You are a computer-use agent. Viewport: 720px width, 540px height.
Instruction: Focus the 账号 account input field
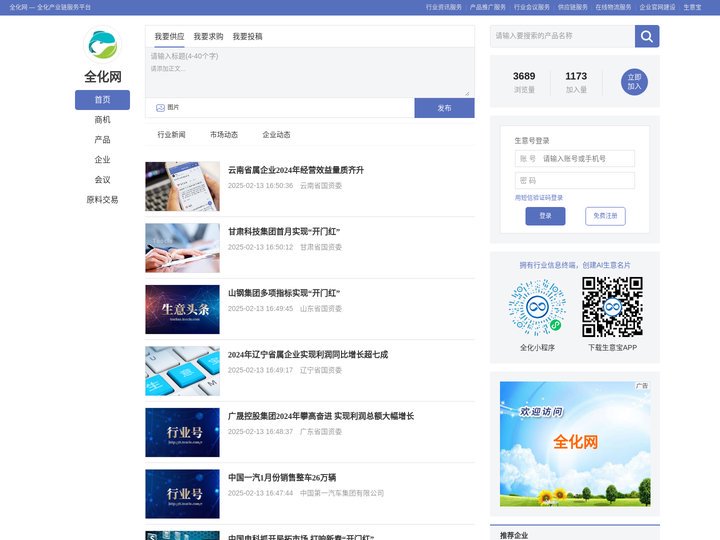pyautogui.click(x=575, y=158)
